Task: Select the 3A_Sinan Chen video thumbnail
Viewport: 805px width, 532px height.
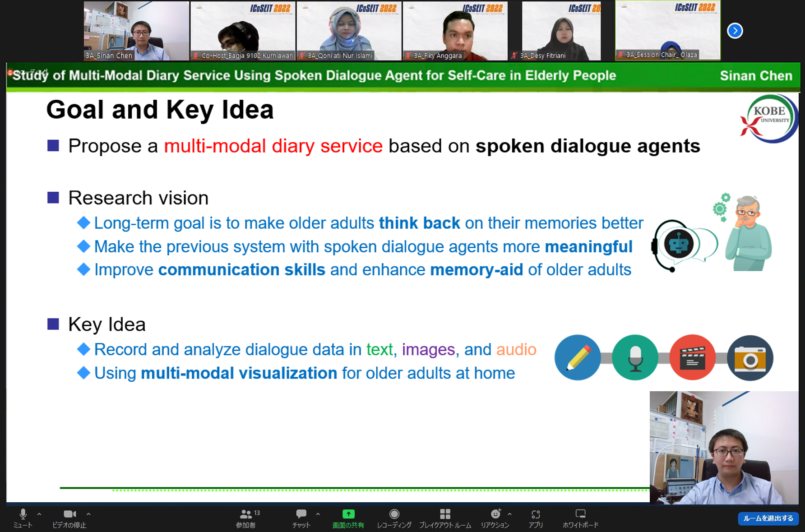Action: (136, 31)
